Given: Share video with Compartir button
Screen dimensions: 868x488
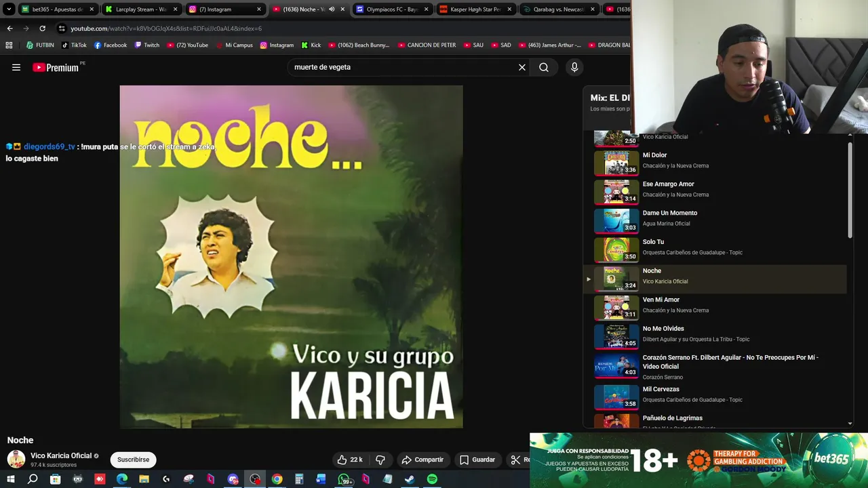Looking at the screenshot, I should click(x=422, y=460).
